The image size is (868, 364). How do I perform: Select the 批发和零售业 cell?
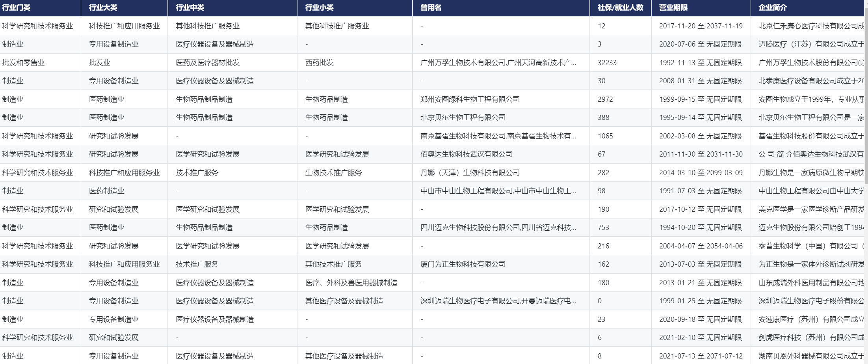pos(23,62)
